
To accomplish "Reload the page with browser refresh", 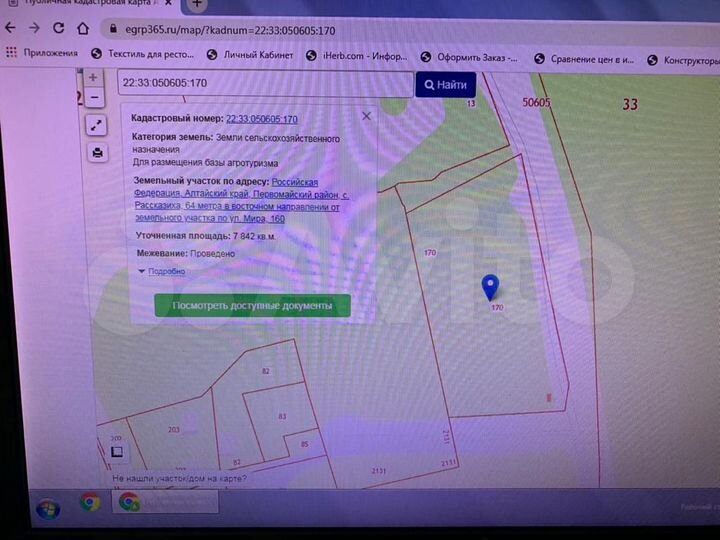I will 60,28.
